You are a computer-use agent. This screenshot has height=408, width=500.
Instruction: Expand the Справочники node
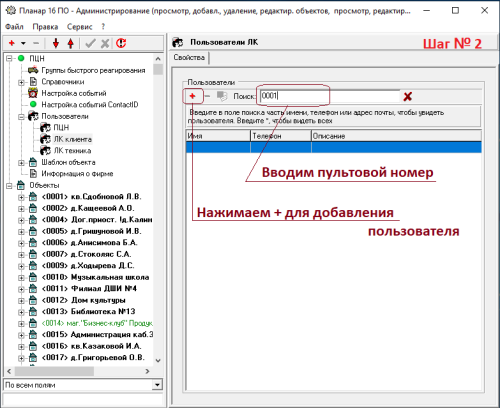click(x=21, y=82)
